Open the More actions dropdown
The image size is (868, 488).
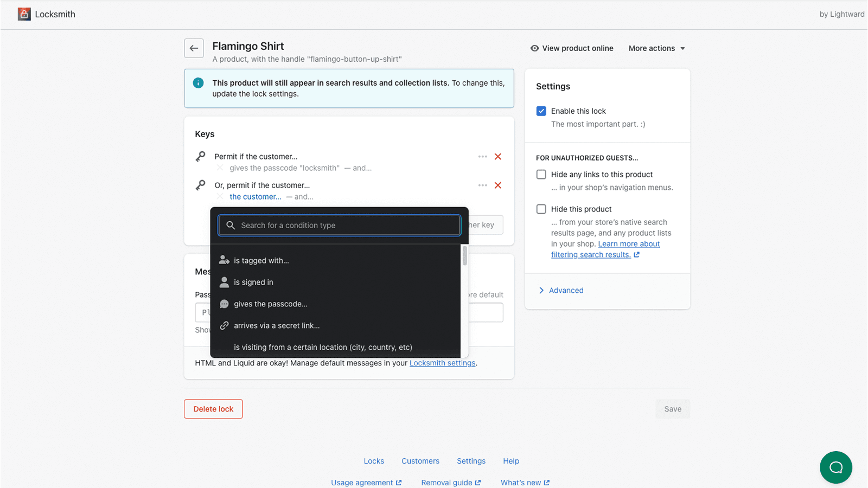point(655,48)
